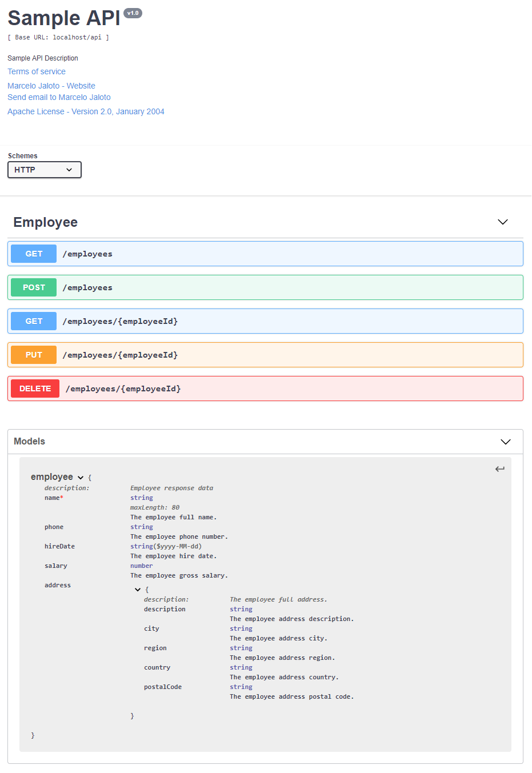This screenshot has width=532, height=773.
Task: Click the Employee tag heading
Action: (46, 222)
